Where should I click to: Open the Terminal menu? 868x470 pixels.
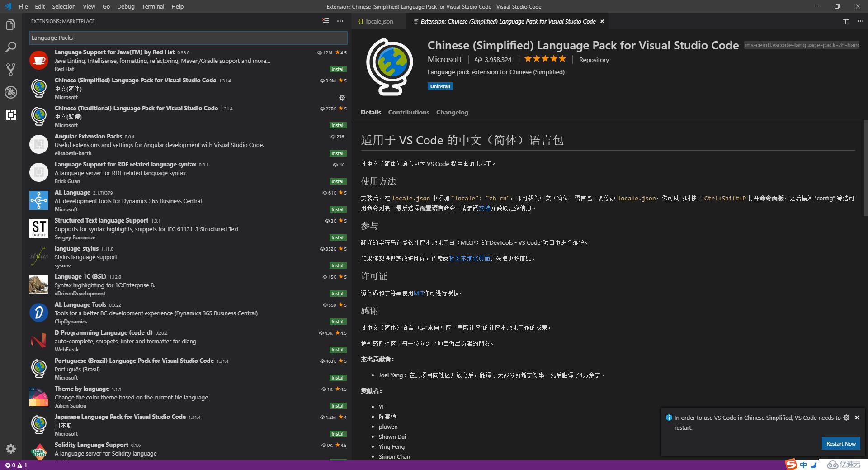tap(153, 6)
